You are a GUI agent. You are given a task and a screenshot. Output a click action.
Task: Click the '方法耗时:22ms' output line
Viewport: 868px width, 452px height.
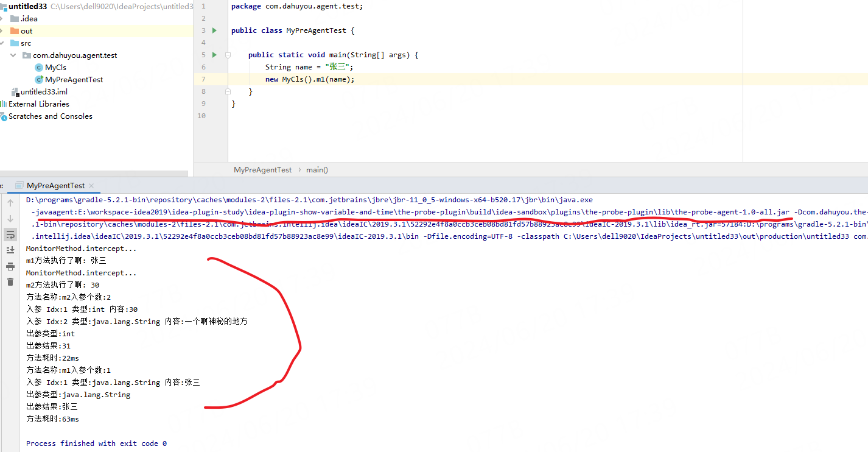[x=52, y=358]
